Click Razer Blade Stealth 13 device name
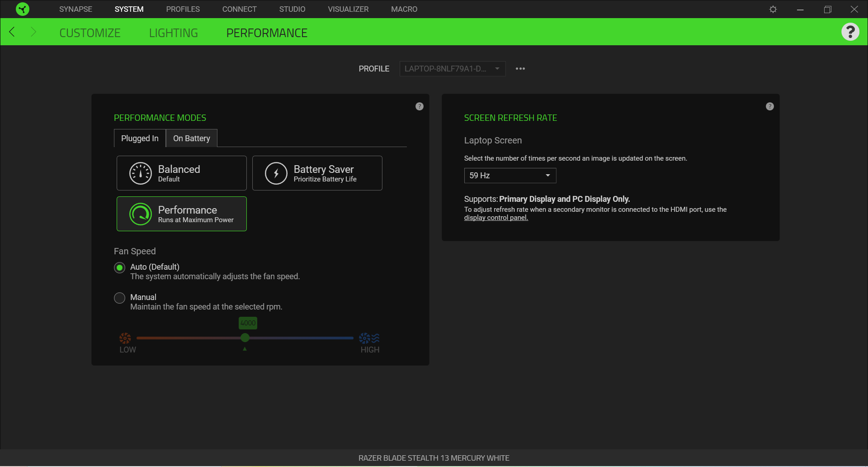 point(434,458)
